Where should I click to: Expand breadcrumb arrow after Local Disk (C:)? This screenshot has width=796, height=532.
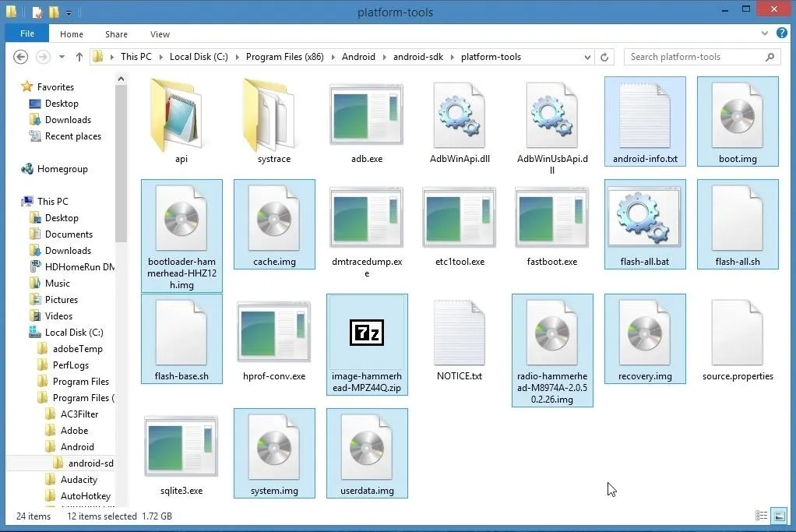pyautogui.click(x=237, y=57)
